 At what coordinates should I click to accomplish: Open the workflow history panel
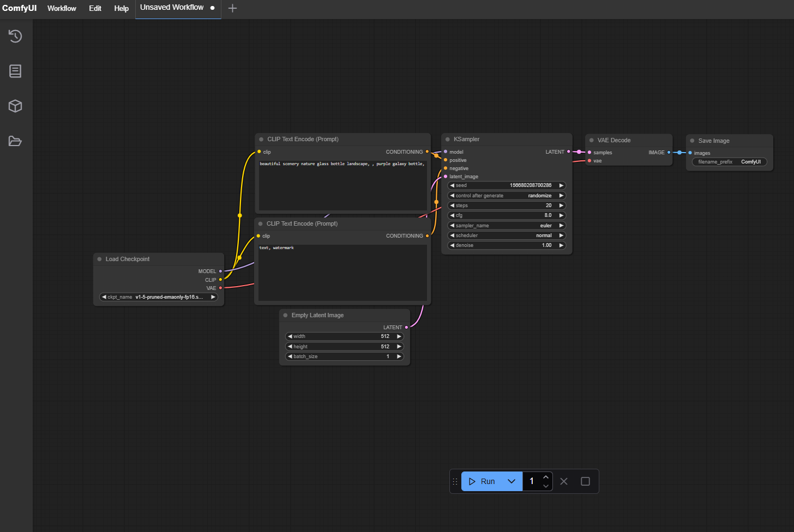[x=15, y=36]
